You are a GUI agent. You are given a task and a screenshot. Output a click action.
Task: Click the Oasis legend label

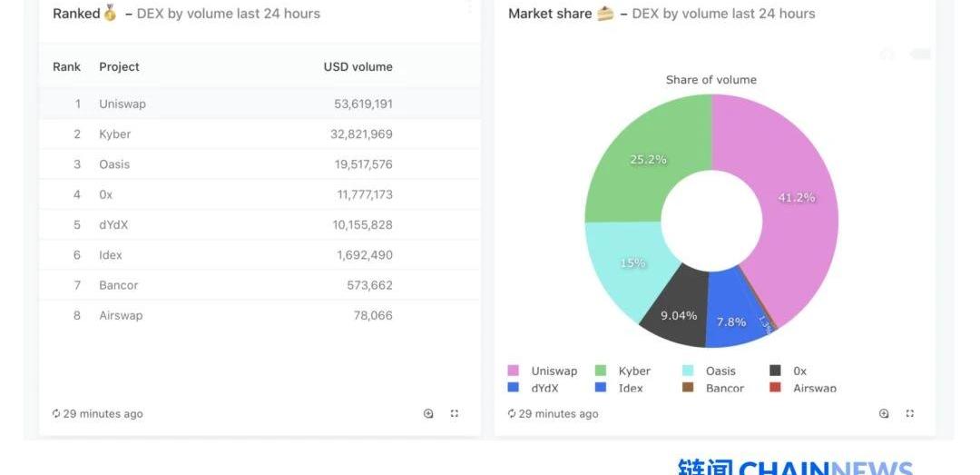[x=720, y=371]
